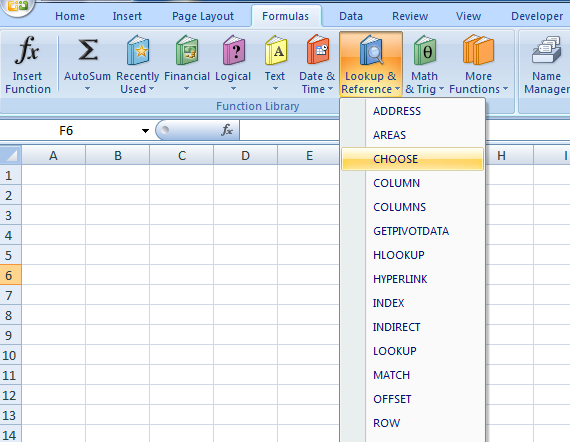Switch to the Data ribbon tab
The width and height of the screenshot is (570, 442).
351,16
